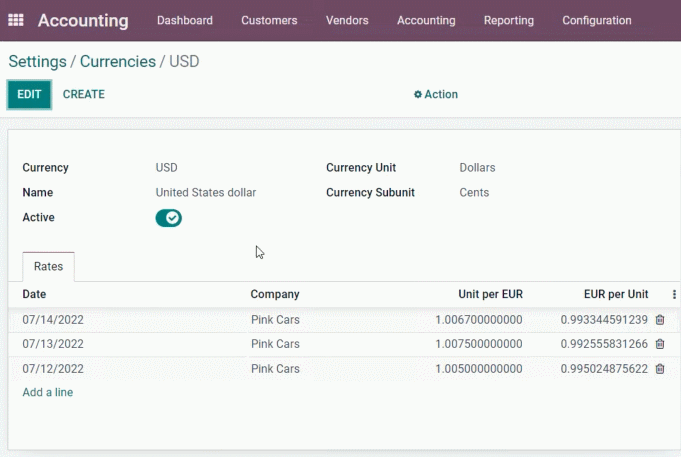Expand the Reporting menu
Viewport: 681px width, 457px height.
[509, 20]
